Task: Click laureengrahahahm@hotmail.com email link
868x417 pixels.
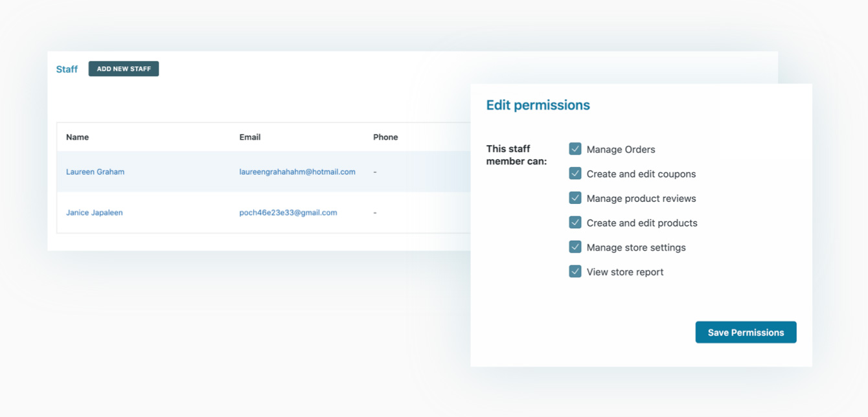Action: (297, 172)
